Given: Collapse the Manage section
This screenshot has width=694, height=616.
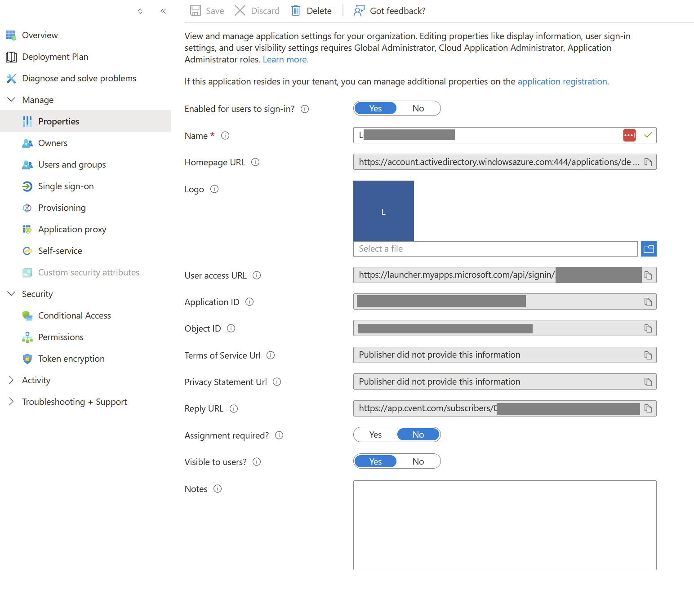Looking at the screenshot, I should (x=11, y=100).
